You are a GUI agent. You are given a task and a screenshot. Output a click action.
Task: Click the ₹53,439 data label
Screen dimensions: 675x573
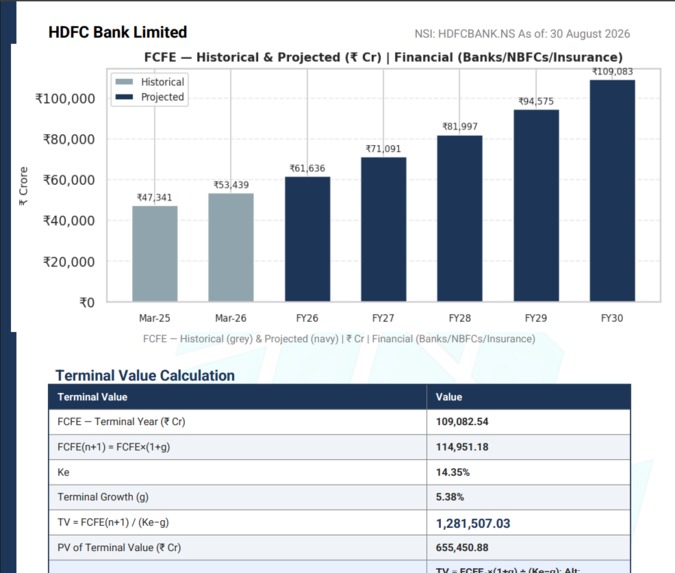231,185
